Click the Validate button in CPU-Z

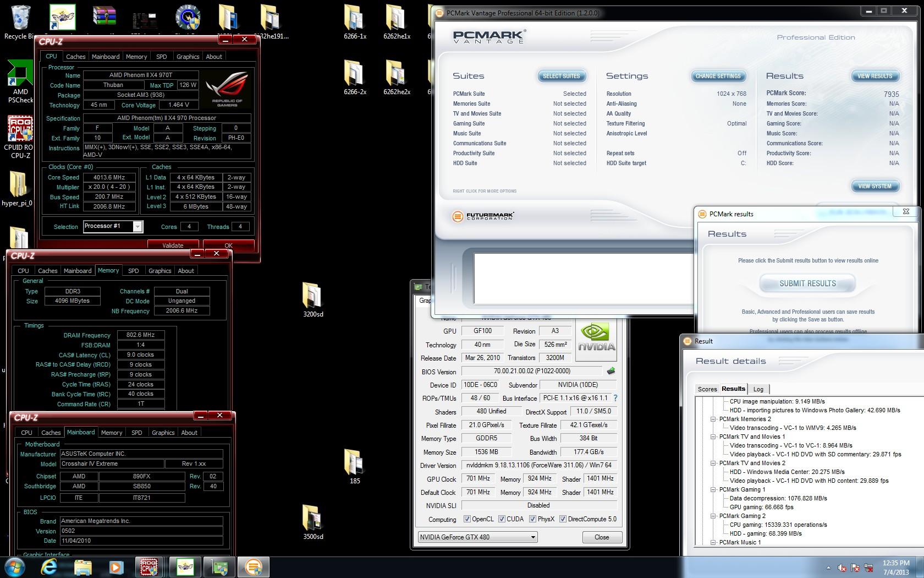[173, 246]
